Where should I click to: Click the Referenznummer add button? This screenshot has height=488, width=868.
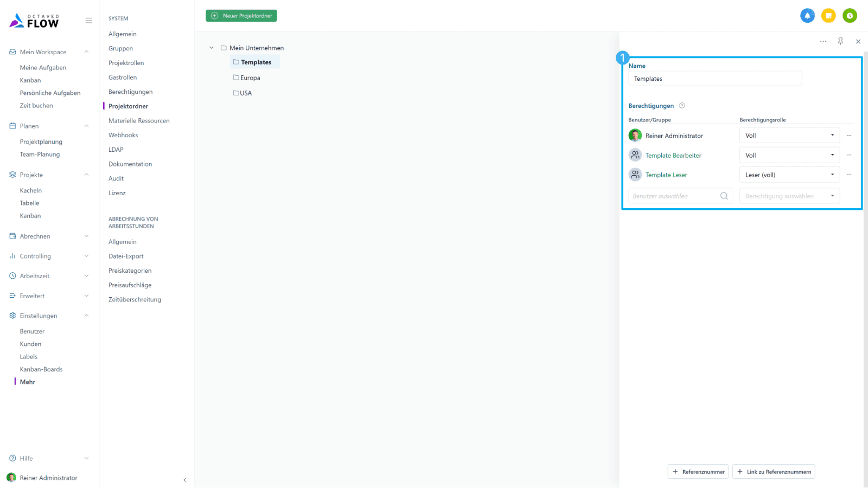coord(698,472)
